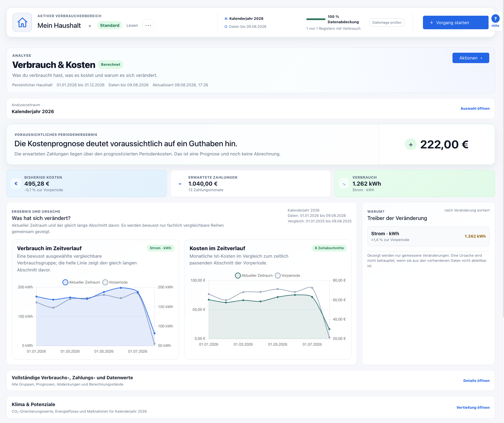This screenshot has height=423, width=504.
Task: Click the wave icon in Verbrauch card
Action: coord(344,184)
